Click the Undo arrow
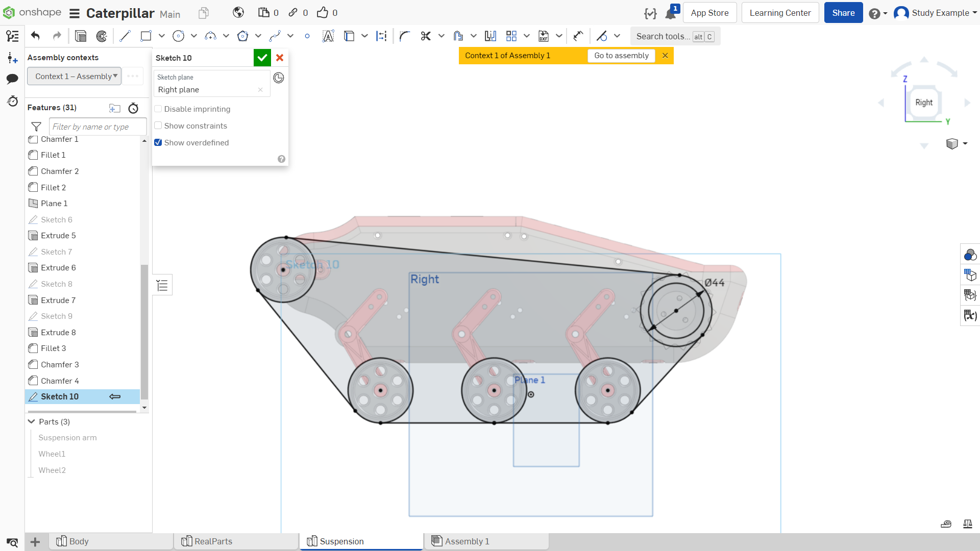980x551 pixels. click(x=35, y=36)
